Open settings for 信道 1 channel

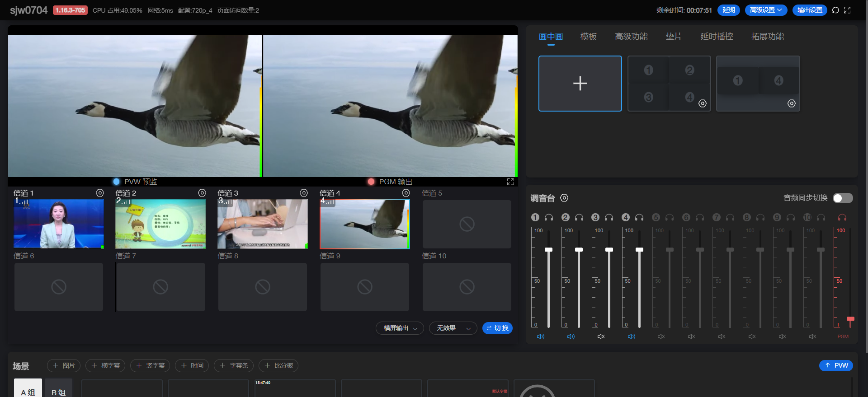pos(100,193)
